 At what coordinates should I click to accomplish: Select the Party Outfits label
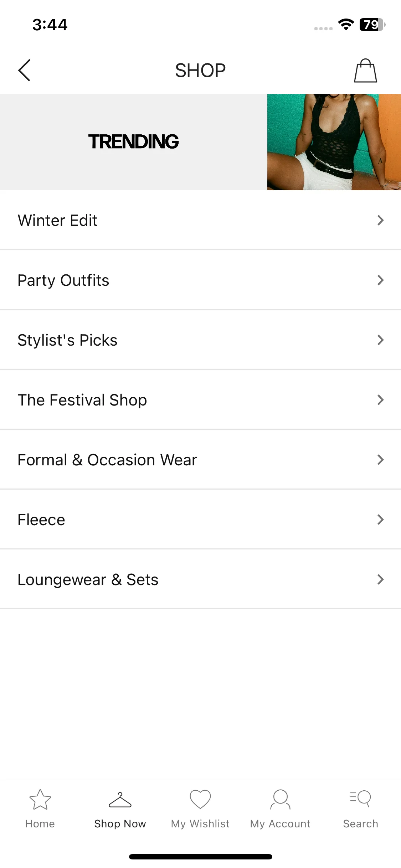click(63, 280)
